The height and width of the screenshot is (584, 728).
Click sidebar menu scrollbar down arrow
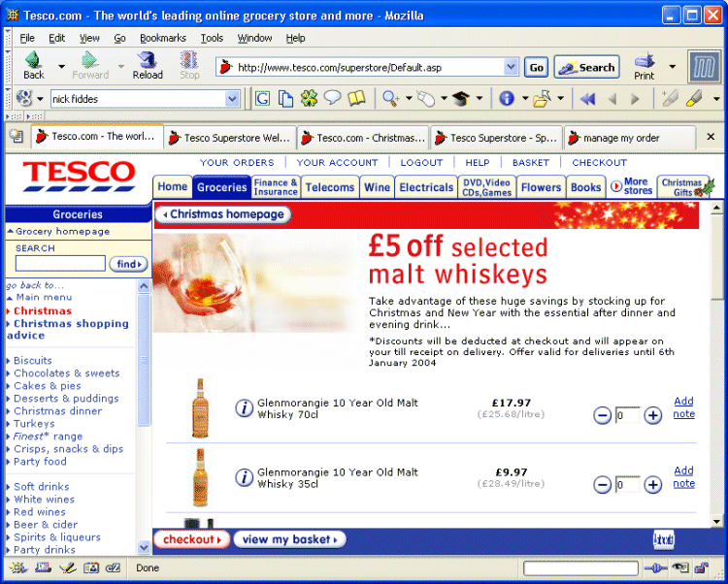144,548
